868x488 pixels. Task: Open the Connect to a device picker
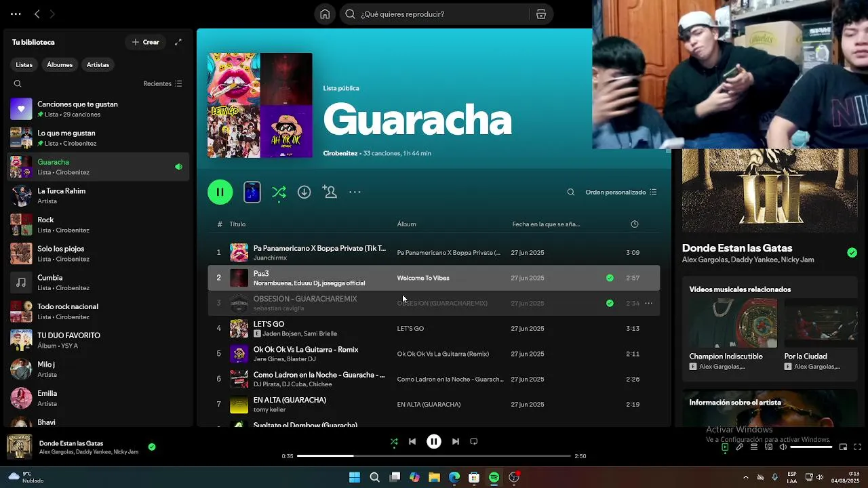(x=769, y=447)
